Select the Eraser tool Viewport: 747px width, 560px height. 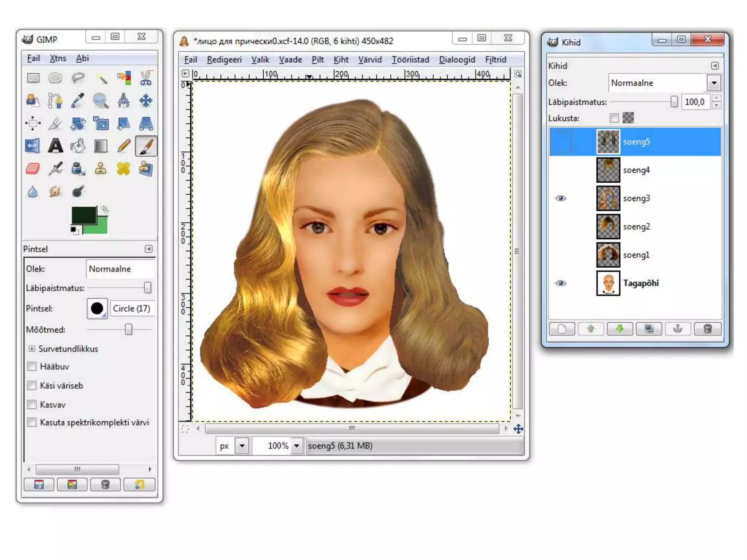click(x=33, y=169)
